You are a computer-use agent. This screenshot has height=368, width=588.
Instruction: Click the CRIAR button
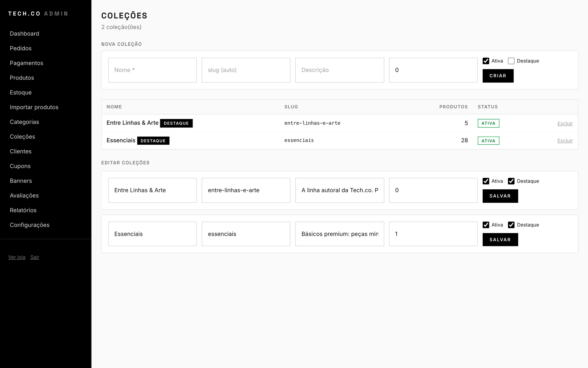click(x=498, y=76)
